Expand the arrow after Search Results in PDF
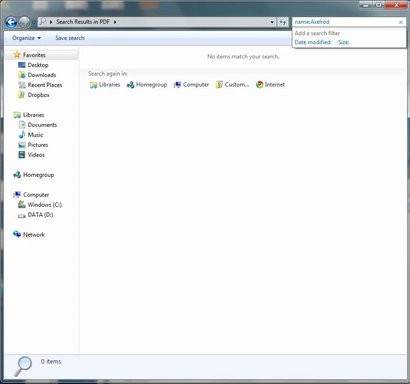This screenshot has height=384, width=410. pyautogui.click(x=115, y=22)
